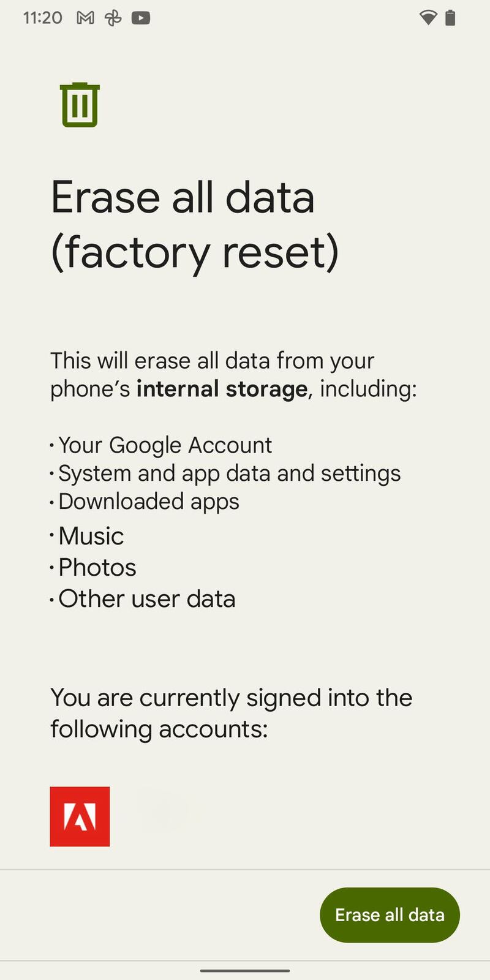Tap the navigation handle bar at bottom
Image resolution: width=490 pixels, height=980 pixels.
point(245,970)
